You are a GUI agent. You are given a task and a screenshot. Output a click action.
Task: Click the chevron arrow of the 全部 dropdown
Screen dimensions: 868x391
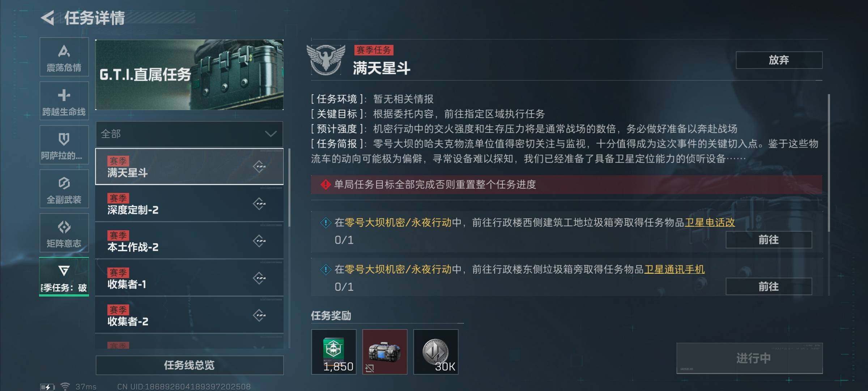[271, 134]
